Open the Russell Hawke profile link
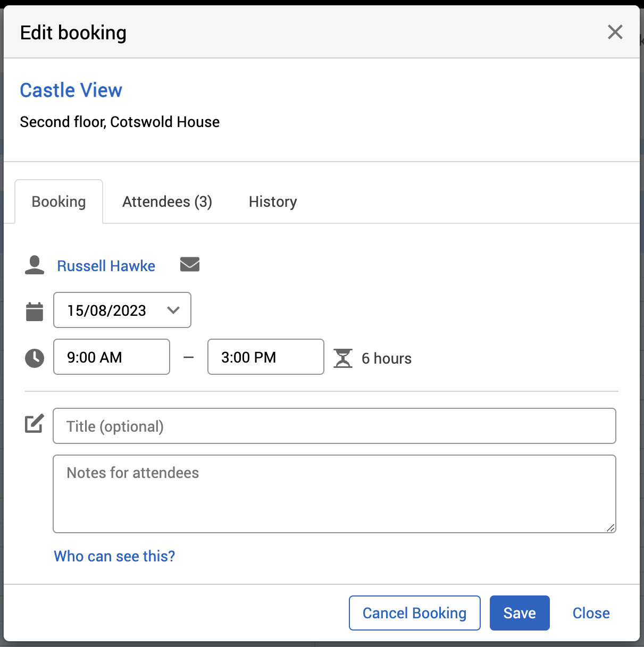644x647 pixels. [x=106, y=266]
